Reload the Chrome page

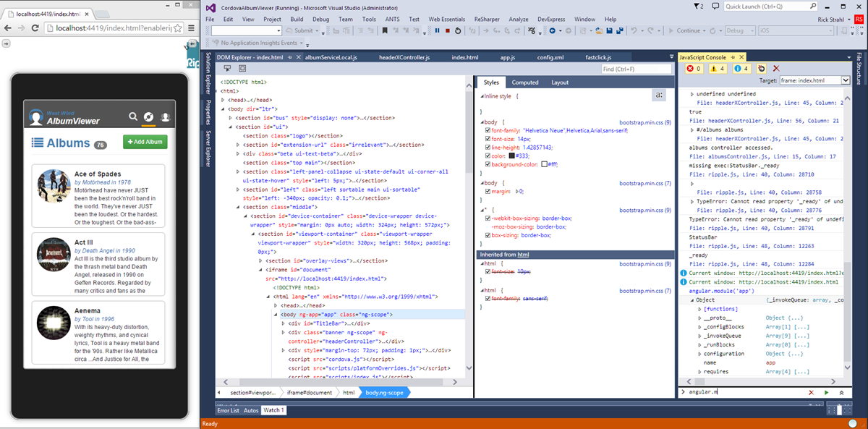tap(35, 27)
